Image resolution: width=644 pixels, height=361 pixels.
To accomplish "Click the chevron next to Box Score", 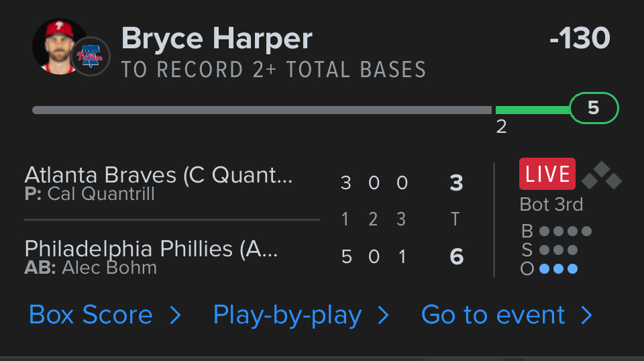I will click(x=175, y=315).
